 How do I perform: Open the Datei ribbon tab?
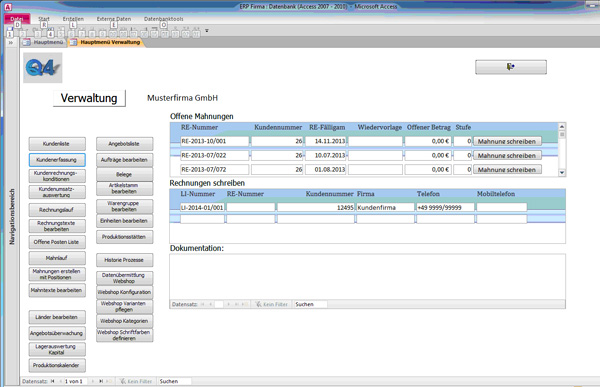pyautogui.click(x=16, y=19)
